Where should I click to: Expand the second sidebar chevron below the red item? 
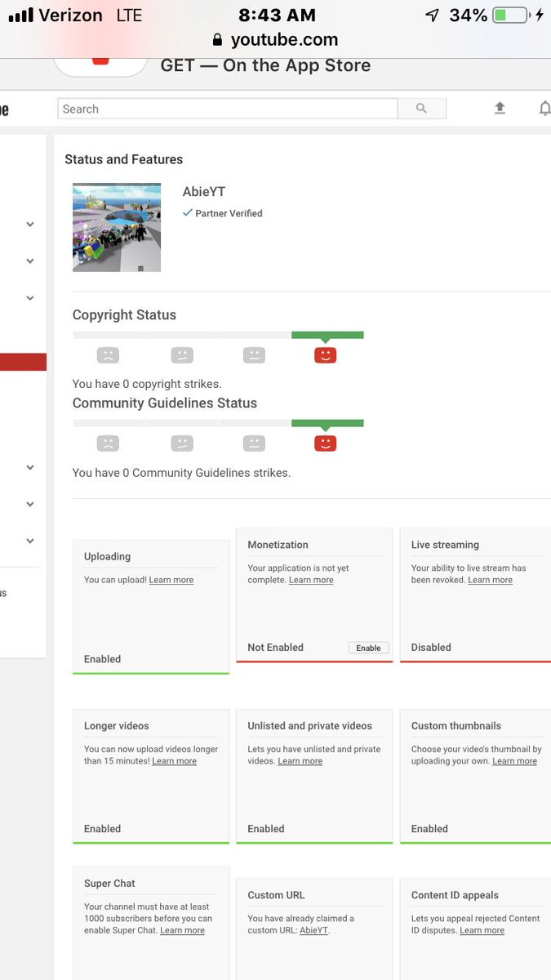(30, 504)
